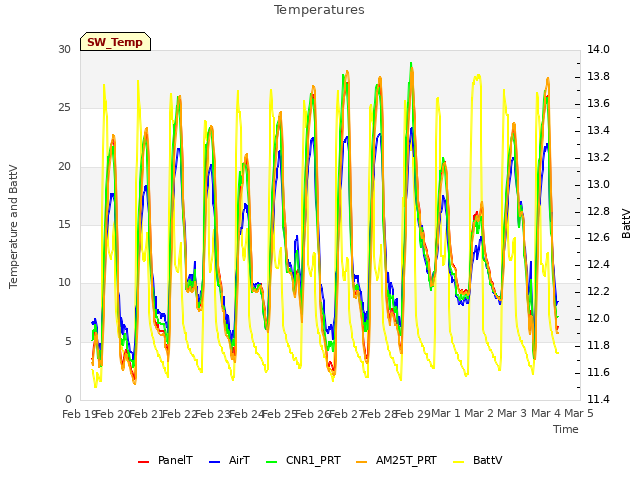Click the yellow BattV legend swatch
Image resolution: width=640 pixels, height=480 pixels.
tap(459, 462)
